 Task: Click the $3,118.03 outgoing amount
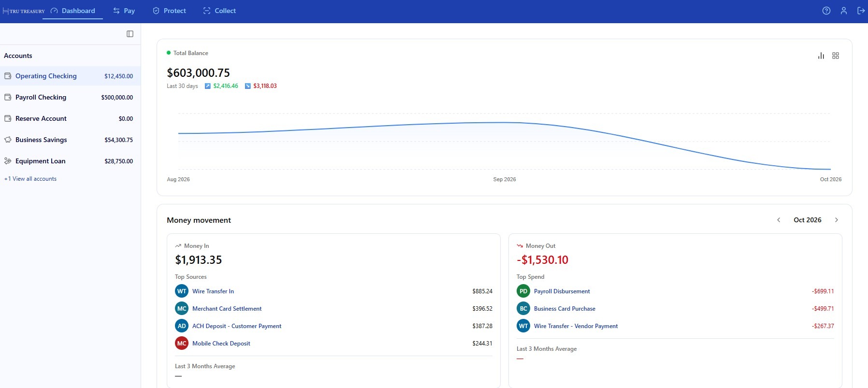265,86
